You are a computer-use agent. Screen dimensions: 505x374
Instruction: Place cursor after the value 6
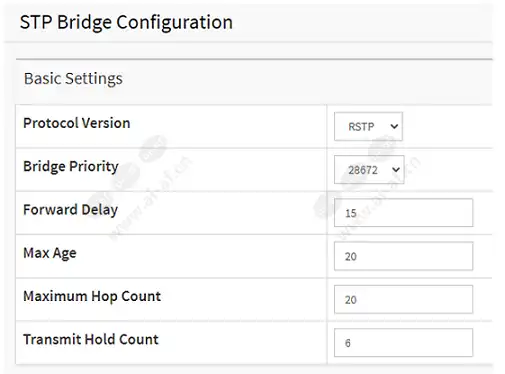351,343
